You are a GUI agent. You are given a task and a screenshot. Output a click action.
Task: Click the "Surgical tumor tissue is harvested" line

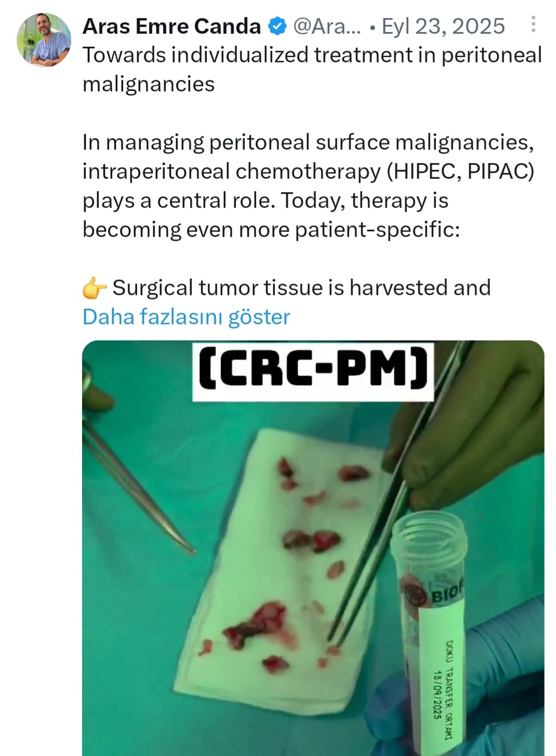click(x=301, y=288)
